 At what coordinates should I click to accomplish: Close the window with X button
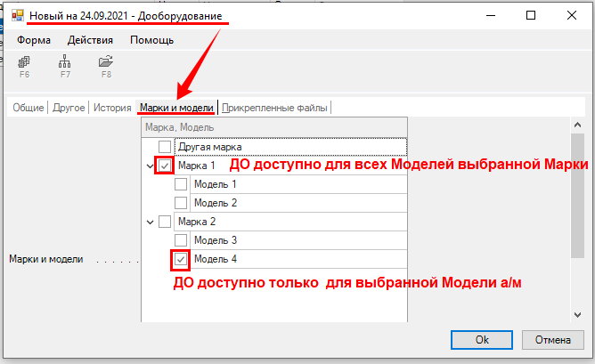point(572,15)
